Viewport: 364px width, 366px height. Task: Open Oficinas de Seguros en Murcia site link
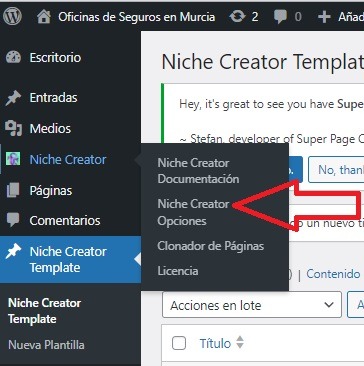(x=136, y=17)
